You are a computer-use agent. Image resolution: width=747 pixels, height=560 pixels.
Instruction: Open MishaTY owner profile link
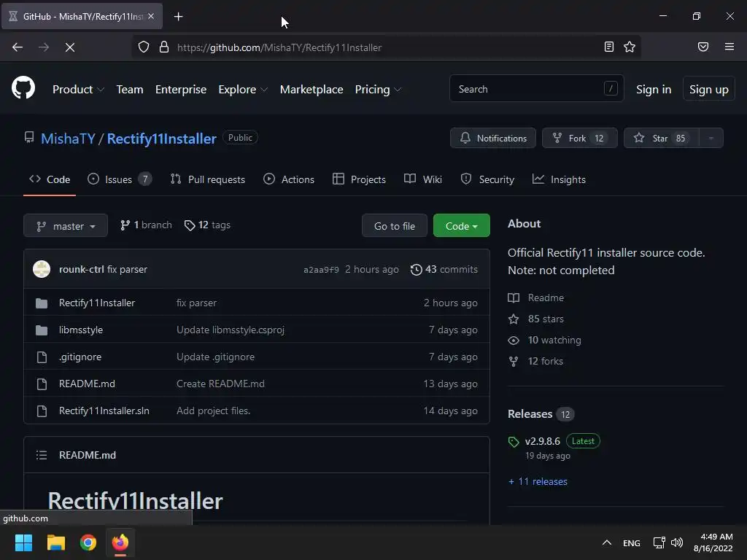[68, 139]
